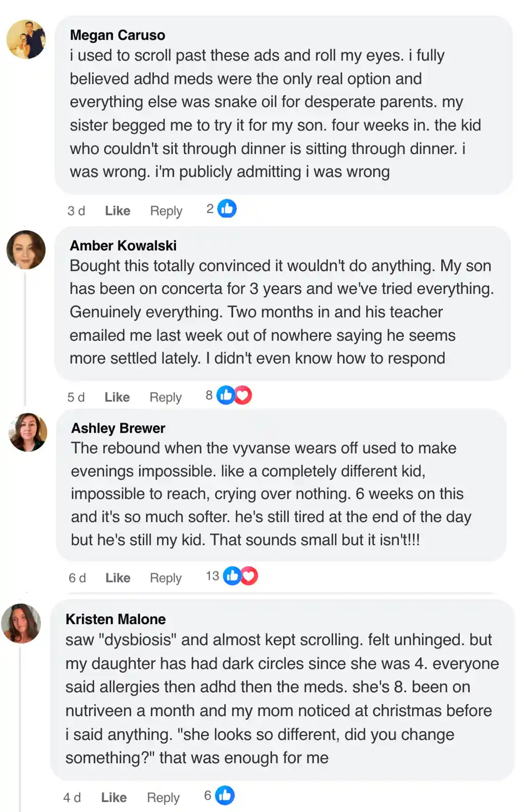This screenshot has width=524, height=812.
Task: Like Ashley Brewer's comment
Action: point(118,578)
